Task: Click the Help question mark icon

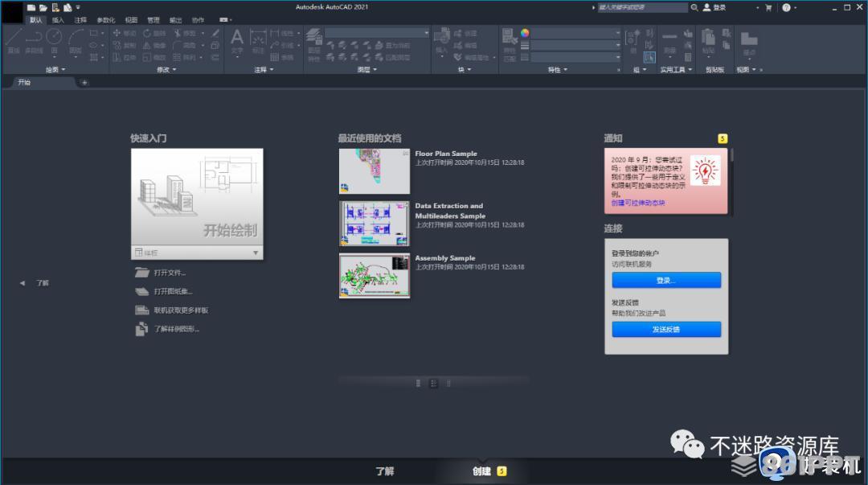Action: [x=786, y=8]
